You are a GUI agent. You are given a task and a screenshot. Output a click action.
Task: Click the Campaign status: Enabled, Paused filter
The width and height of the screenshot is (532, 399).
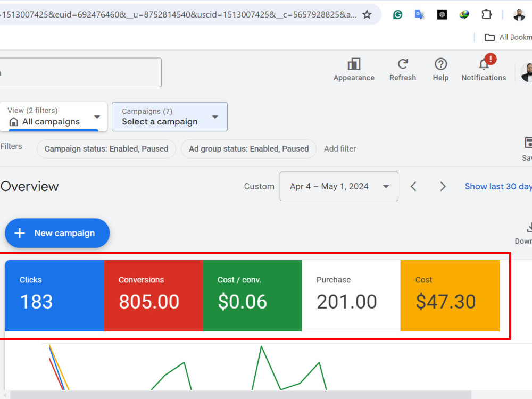coord(106,149)
